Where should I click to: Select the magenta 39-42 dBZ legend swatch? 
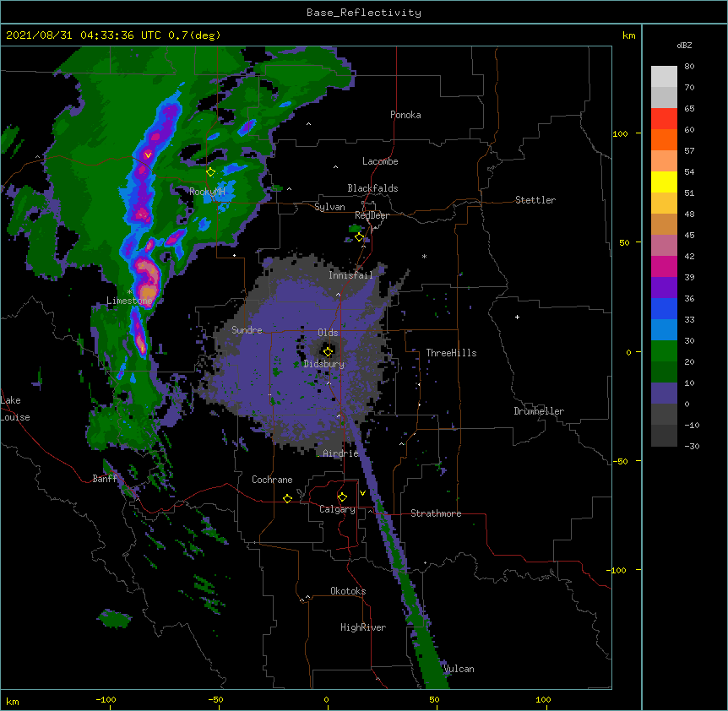pyautogui.click(x=664, y=266)
